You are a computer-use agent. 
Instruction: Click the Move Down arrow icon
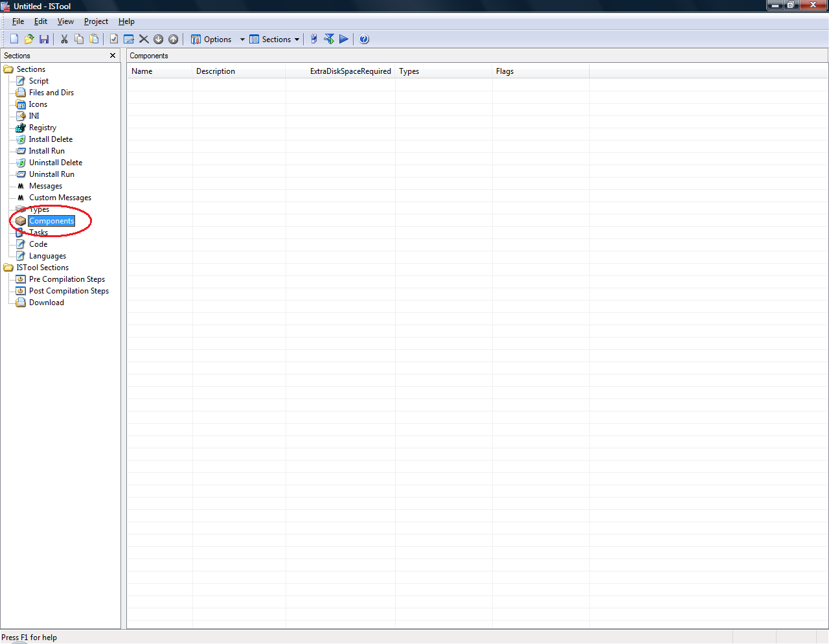tap(159, 39)
